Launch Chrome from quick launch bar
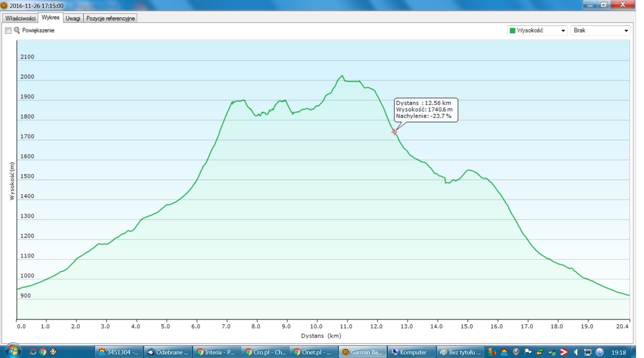The image size is (644, 358). (x=43, y=352)
